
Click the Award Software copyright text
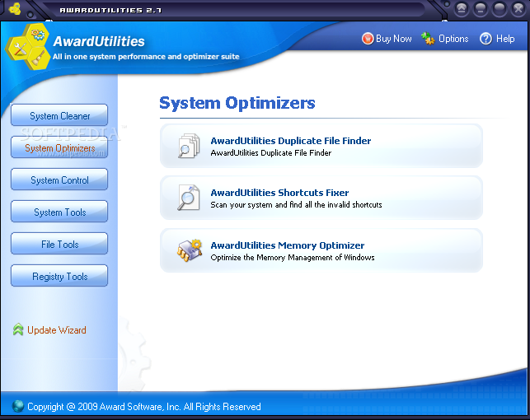[144, 407]
